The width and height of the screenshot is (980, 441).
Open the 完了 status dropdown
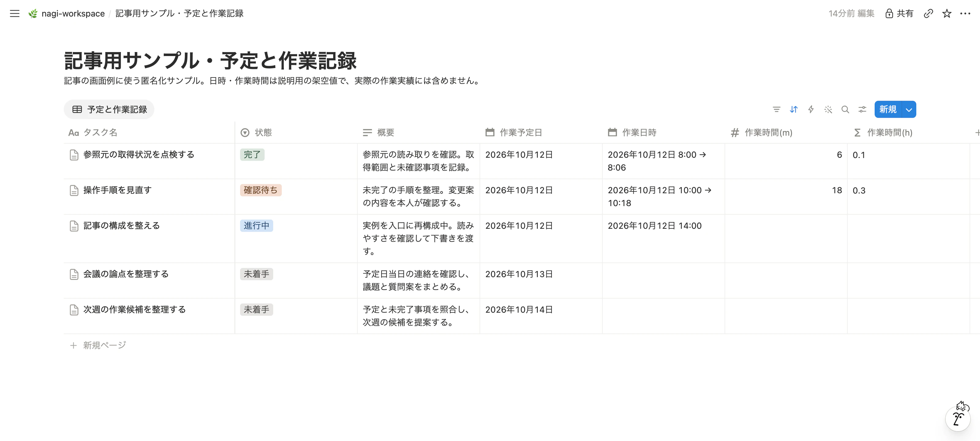(x=252, y=155)
